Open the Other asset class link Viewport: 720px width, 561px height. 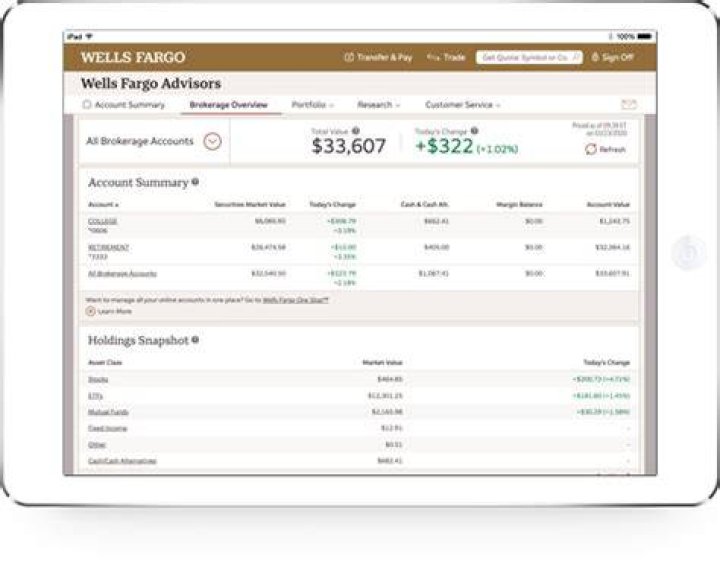pyautogui.click(x=96, y=445)
